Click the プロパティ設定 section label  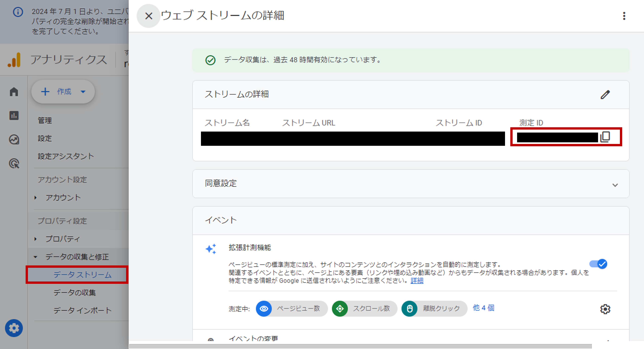[62, 221]
